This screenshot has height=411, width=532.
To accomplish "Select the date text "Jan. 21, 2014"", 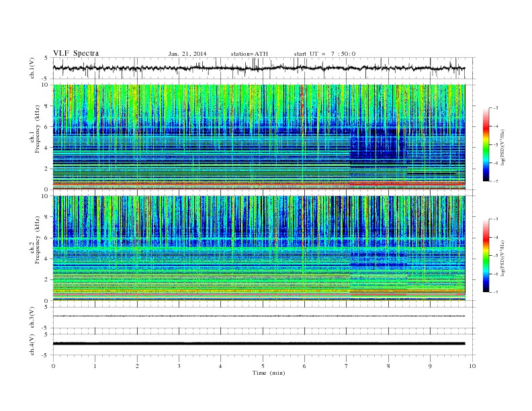I will tap(187, 54).
